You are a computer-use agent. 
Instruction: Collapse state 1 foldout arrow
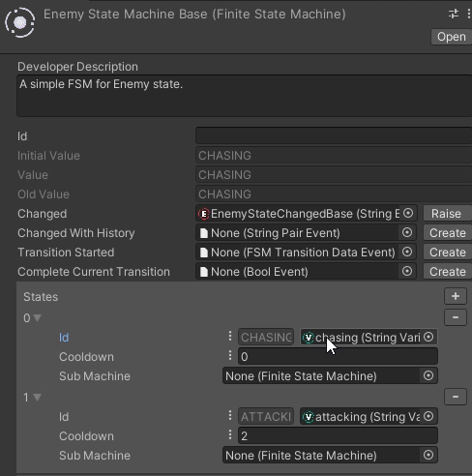[x=38, y=398]
